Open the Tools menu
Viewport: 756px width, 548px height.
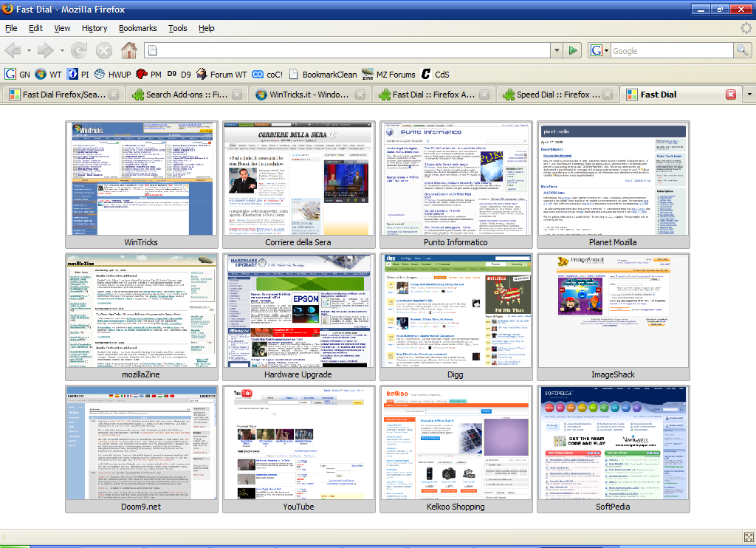point(177,28)
